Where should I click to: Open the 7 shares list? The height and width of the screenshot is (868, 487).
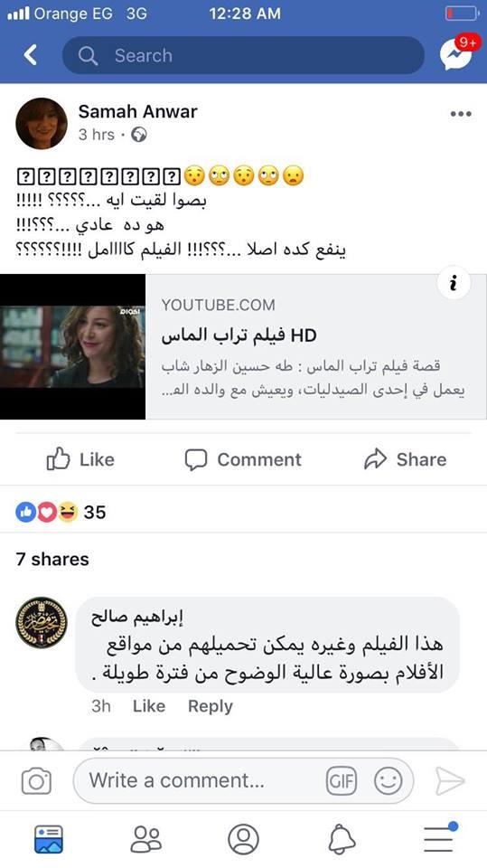pyautogui.click(x=52, y=559)
